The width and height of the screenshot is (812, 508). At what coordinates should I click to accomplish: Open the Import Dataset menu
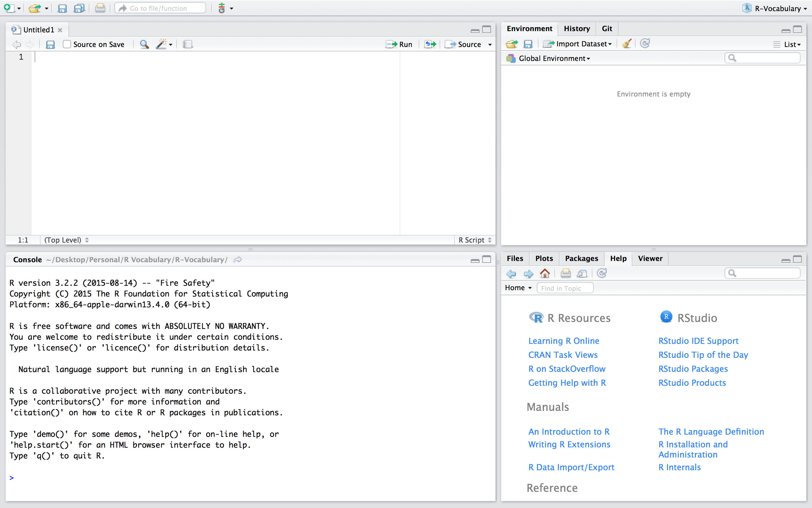(577, 44)
